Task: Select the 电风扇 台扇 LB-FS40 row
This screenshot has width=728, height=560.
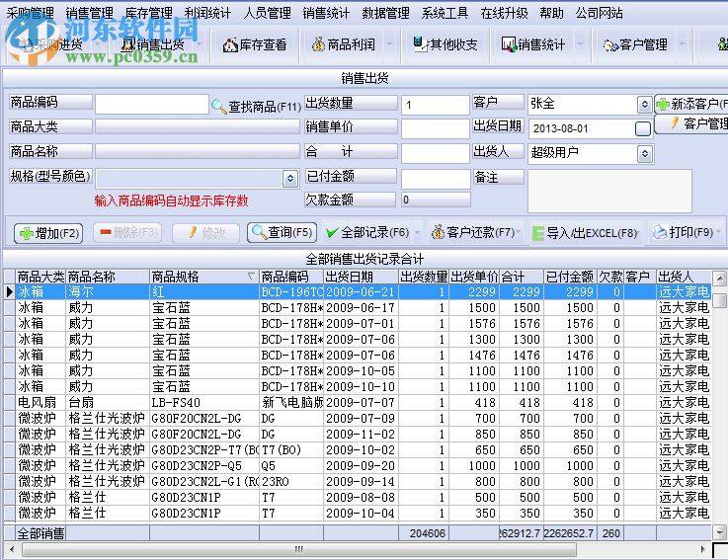Action: click(358, 403)
